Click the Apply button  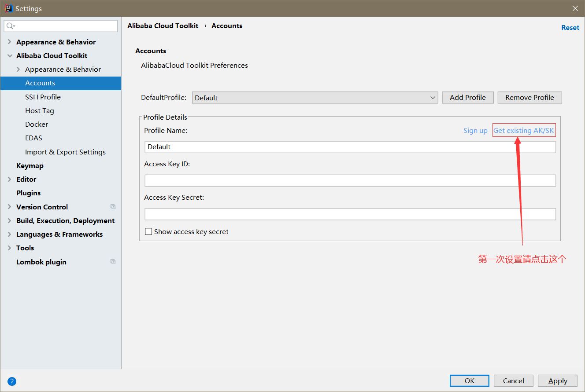coord(558,381)
